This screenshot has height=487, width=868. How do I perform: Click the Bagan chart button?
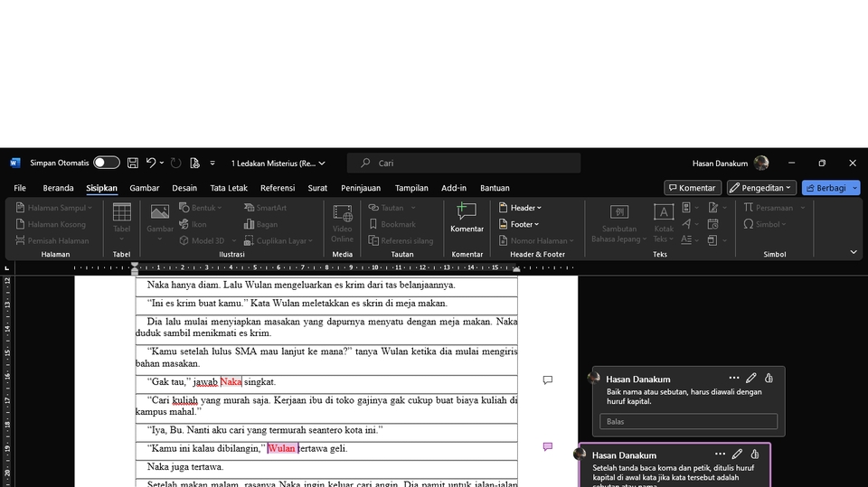click(260, 224)
